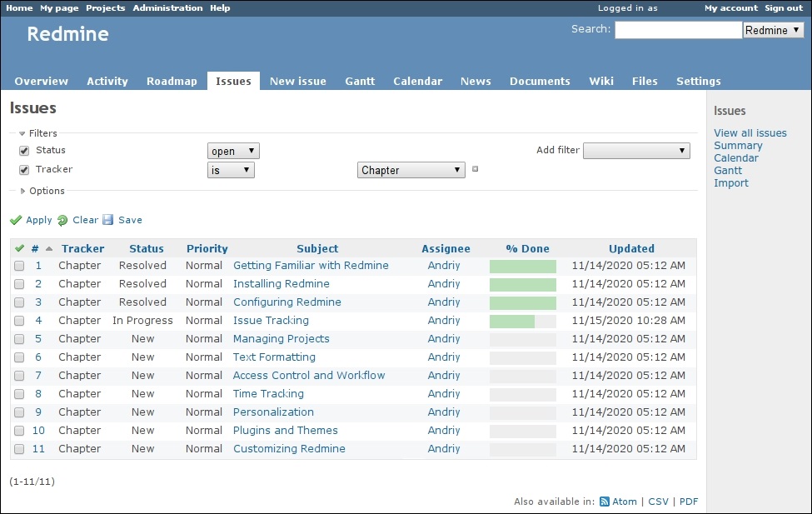Click the empty progress bar of Personalization

522,413
